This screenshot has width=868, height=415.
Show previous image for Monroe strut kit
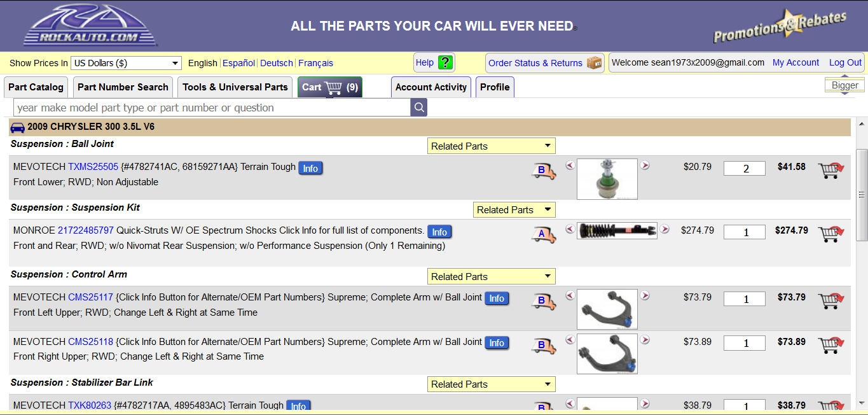570,229
